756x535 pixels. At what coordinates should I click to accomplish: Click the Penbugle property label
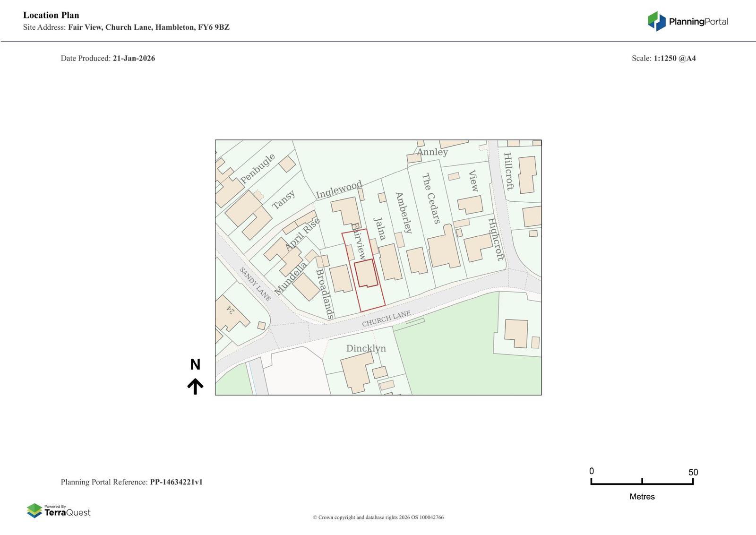[x=258, y=169]
